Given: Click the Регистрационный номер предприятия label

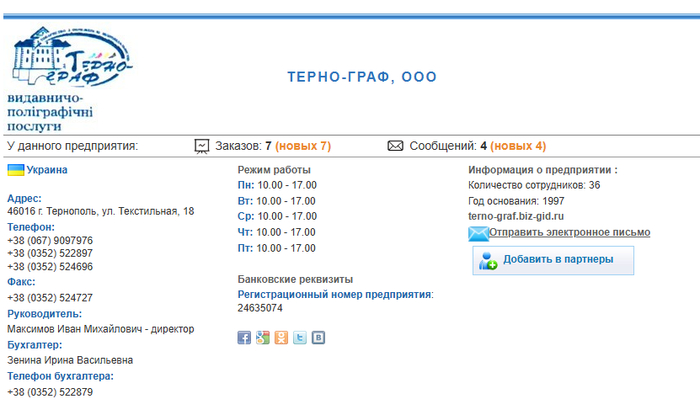Looking at the screenshot, I should (x=335, y=295).
